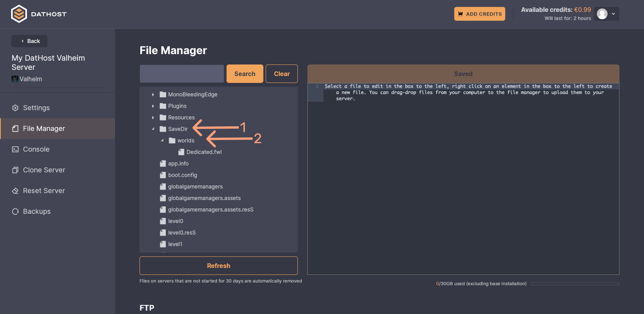Click the Settings gear icon in sidebar
644x314 pixels.
coord(15,108)
